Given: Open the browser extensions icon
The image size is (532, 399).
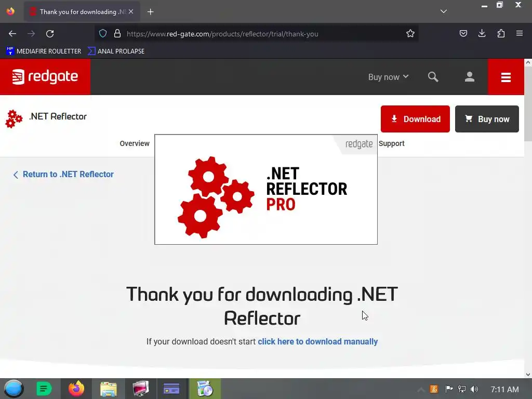Looking at the screenshot, I should pyautogui.click(x=501, y=33).
